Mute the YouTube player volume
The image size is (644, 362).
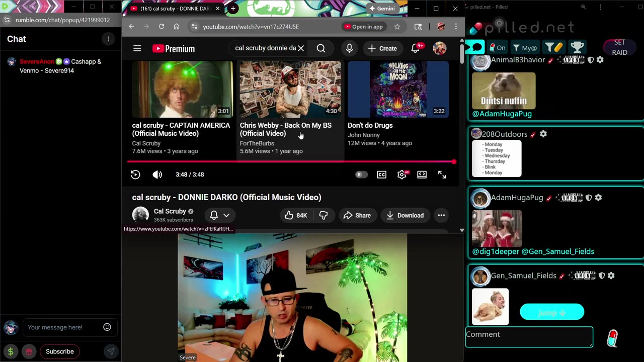[157, 174]
